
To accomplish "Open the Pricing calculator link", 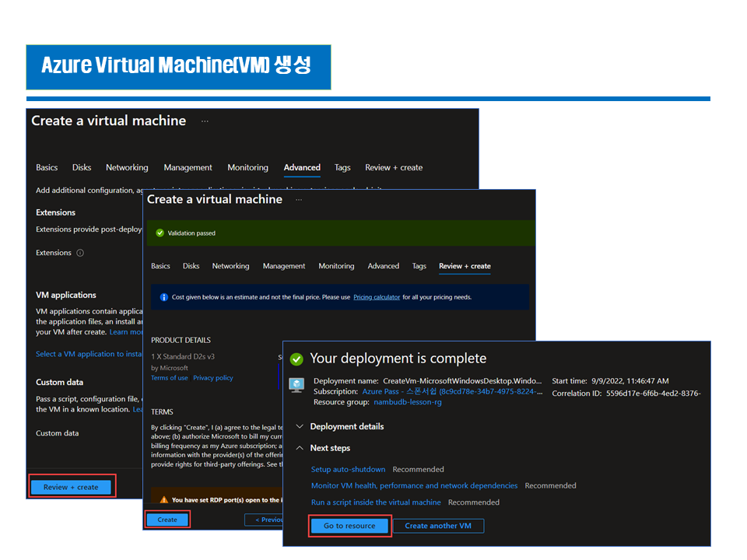I will (x=377, y=297).
